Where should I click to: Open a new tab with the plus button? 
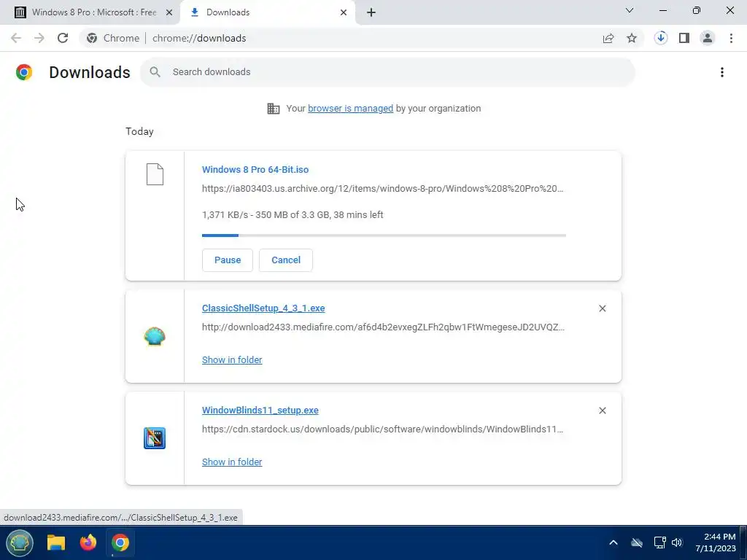(371, 12)
